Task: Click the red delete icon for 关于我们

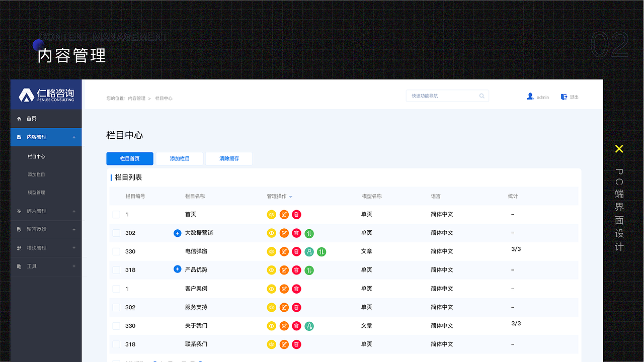Action: 297,326
